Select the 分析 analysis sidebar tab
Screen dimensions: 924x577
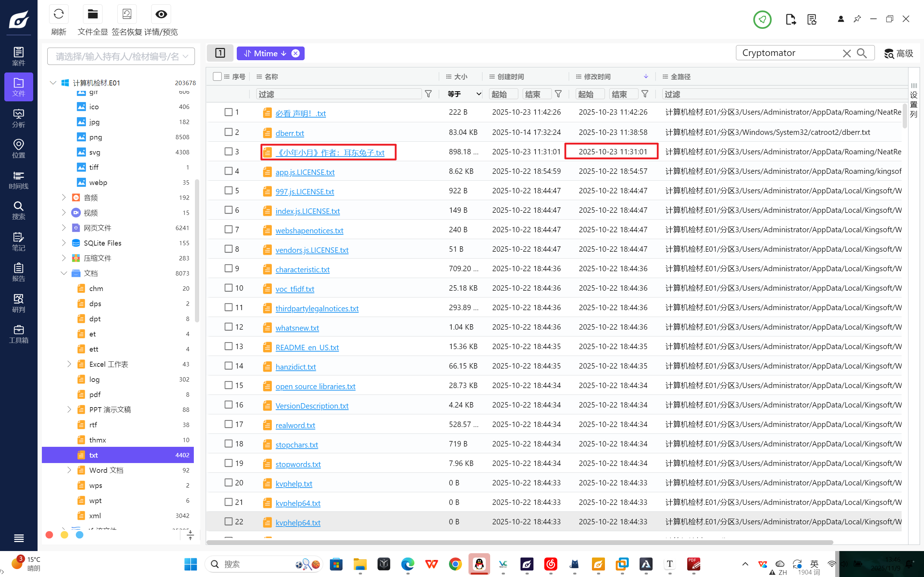pyautogui.click(x=18, y=118)
